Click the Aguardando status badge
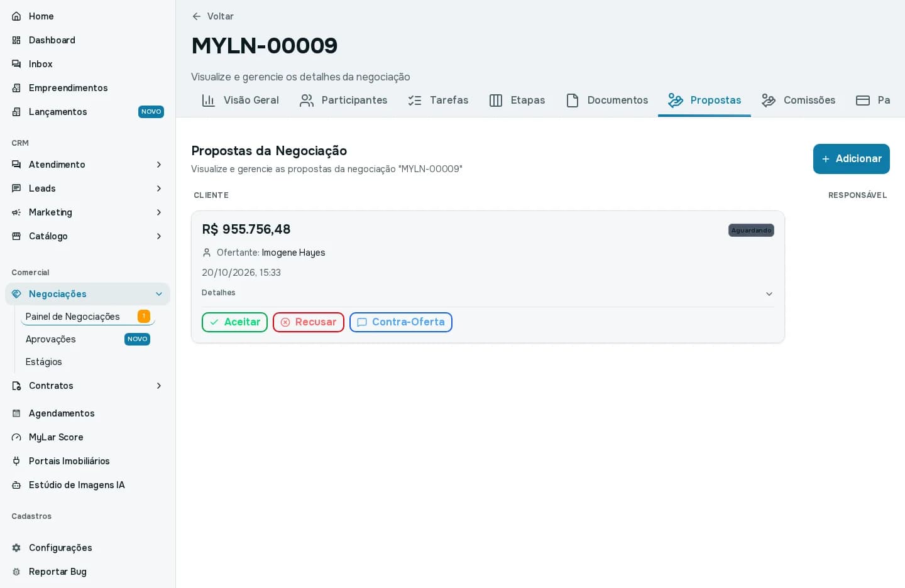This screenshot has width=905, height=588. coord(751,231)
